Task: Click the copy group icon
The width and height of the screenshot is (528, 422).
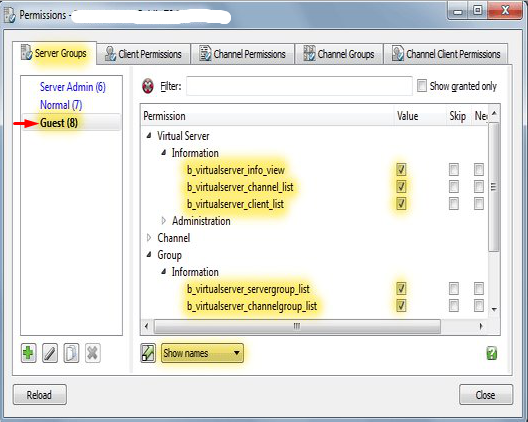Action: [71, 353]
